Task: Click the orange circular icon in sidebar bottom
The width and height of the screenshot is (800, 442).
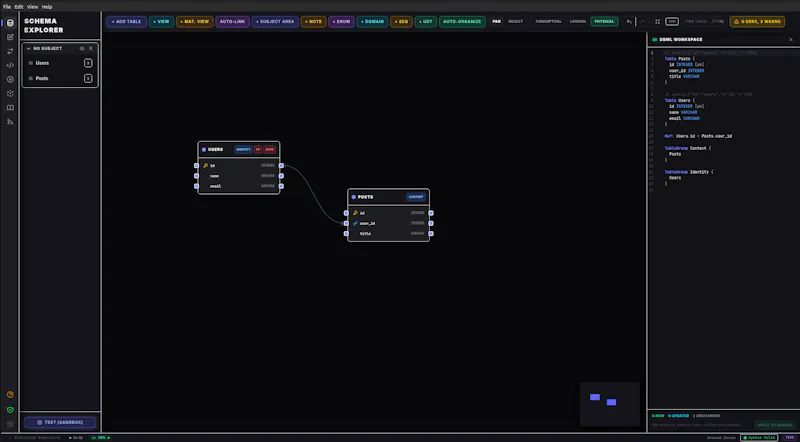Action: 10,395
